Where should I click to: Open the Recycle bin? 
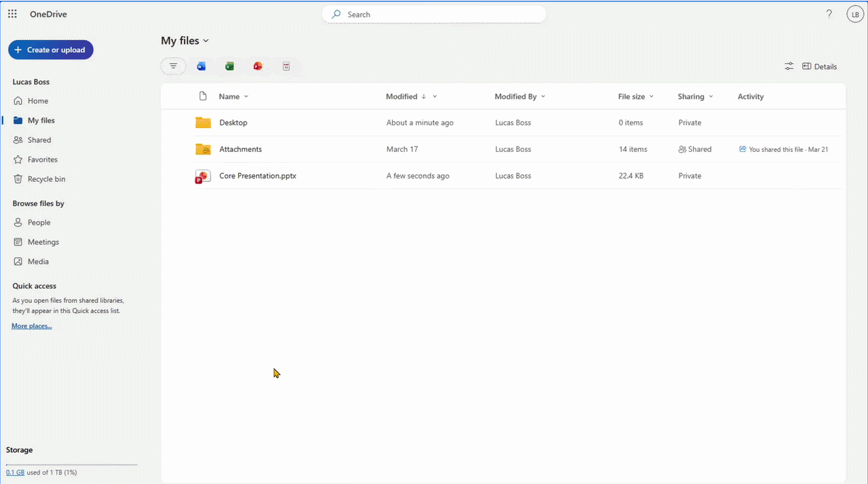tap(39, 180)
